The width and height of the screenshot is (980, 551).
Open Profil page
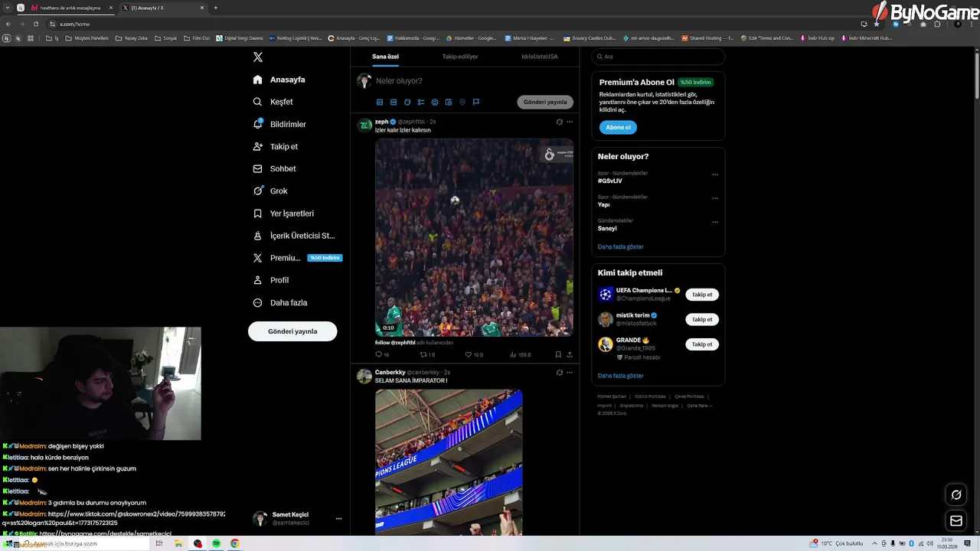(x=271, y=280)
